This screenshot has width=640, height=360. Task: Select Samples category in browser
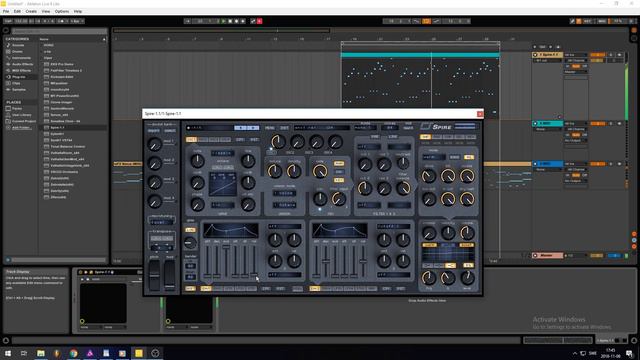[x=19, y=89]
